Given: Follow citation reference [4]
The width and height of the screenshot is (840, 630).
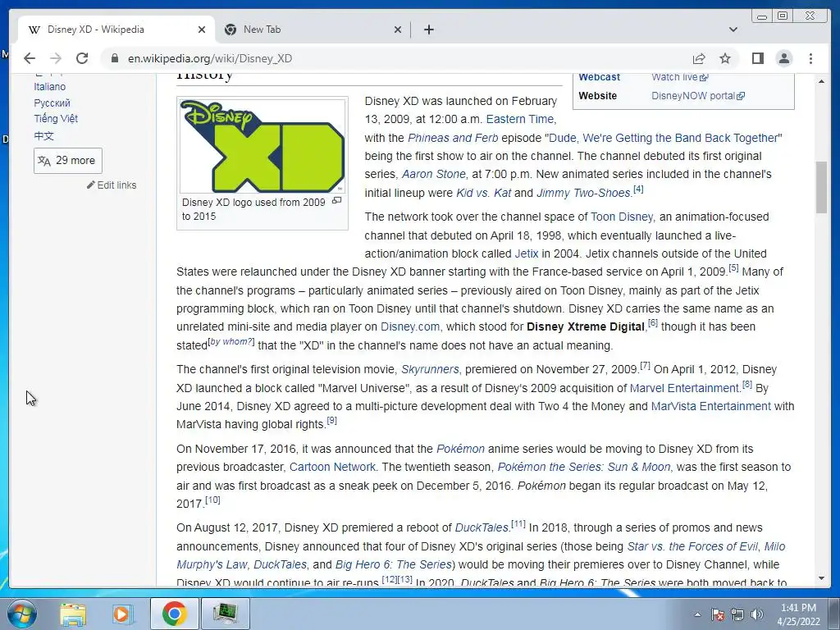Looking at the screenshot, I should tap(638, 189).
